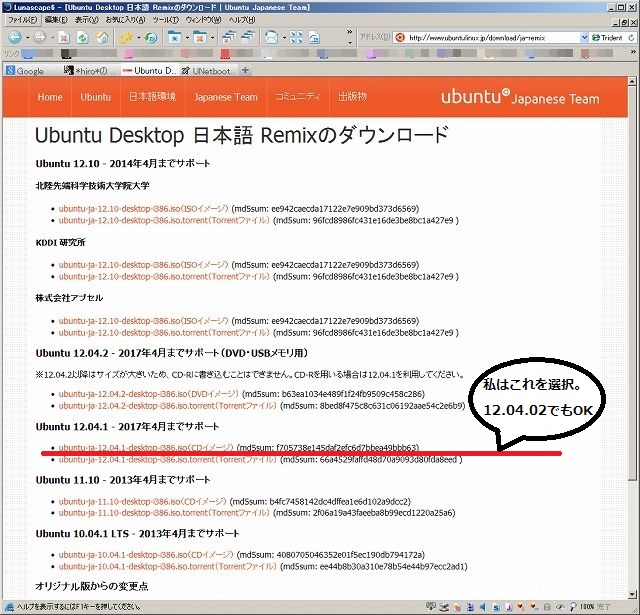This screenshot has height=615, width=640.
Task: Open the Forward button history dropdown arrow
Action: (53, 38)
